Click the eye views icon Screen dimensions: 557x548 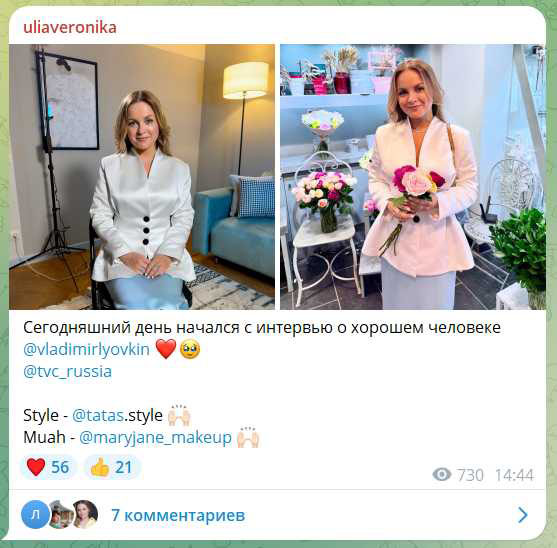pyautogui.click(x=442, y=474)
